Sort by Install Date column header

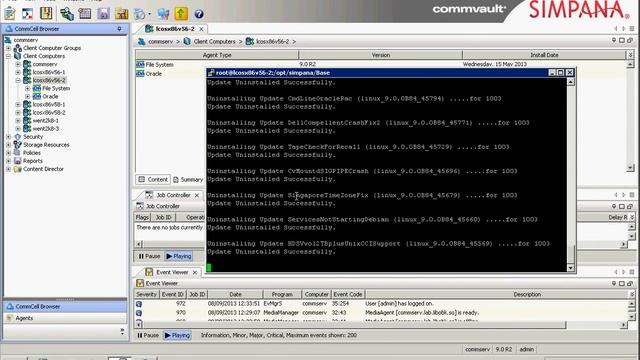[x=544, y=55]
